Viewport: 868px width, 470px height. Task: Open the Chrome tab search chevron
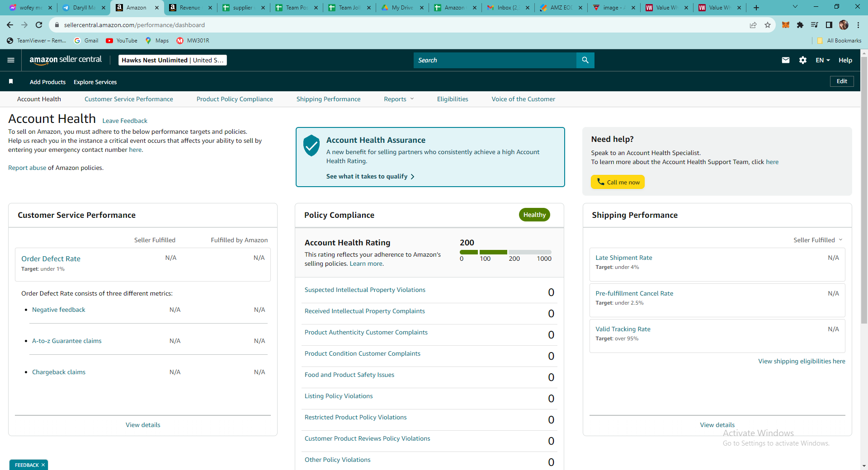[795, 7]
